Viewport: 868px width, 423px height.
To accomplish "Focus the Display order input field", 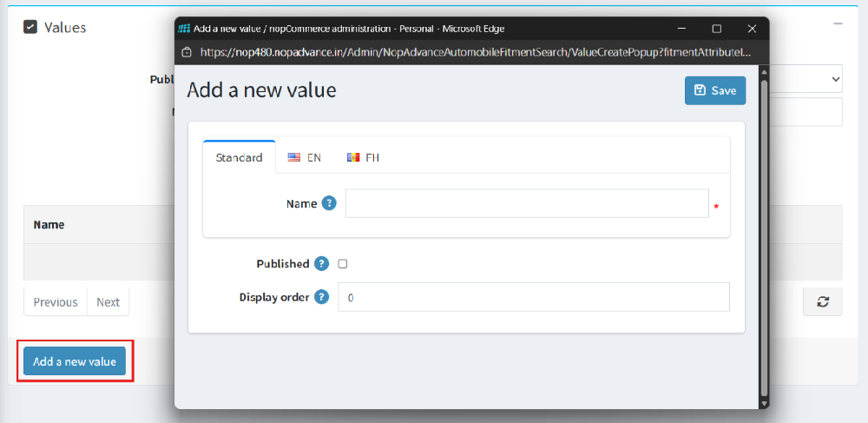I will [x=534, y=297].
